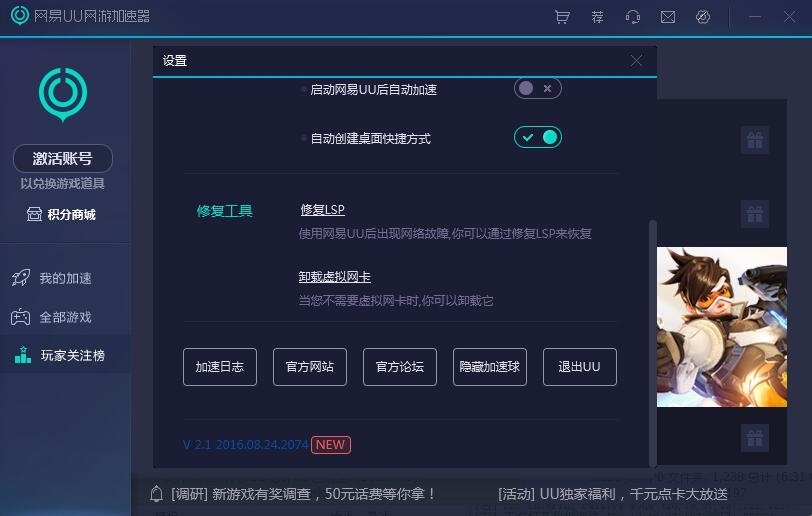
Task: Open the 官方网站 button
Action: (310, 367)
